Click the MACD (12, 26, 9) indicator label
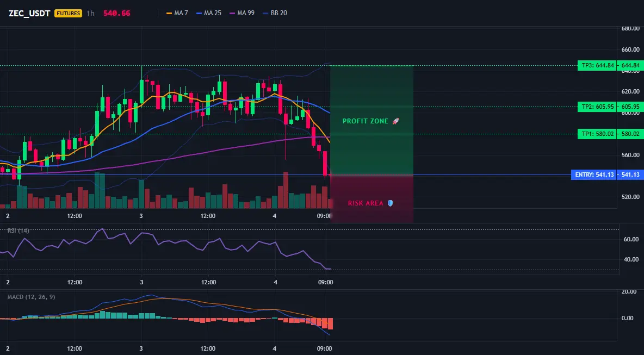The width and height of the screenshot is (644, 355). 31,297
